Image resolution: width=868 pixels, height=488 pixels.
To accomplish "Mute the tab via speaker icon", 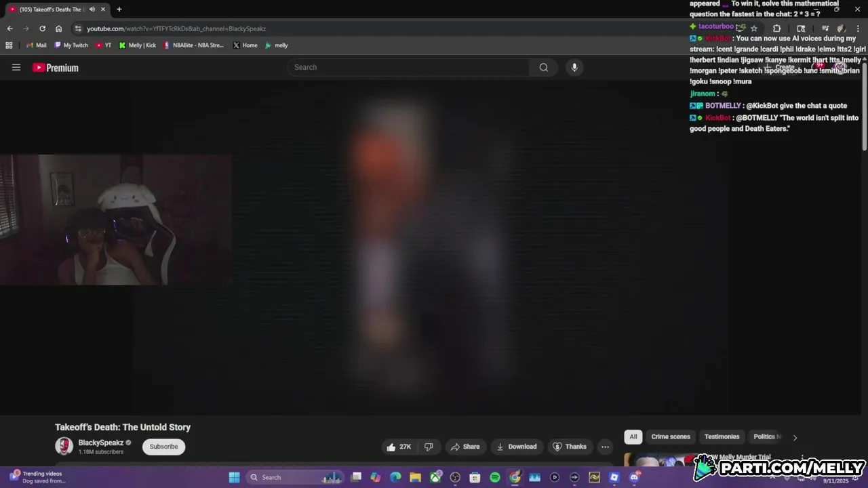I will pos(92,9).
